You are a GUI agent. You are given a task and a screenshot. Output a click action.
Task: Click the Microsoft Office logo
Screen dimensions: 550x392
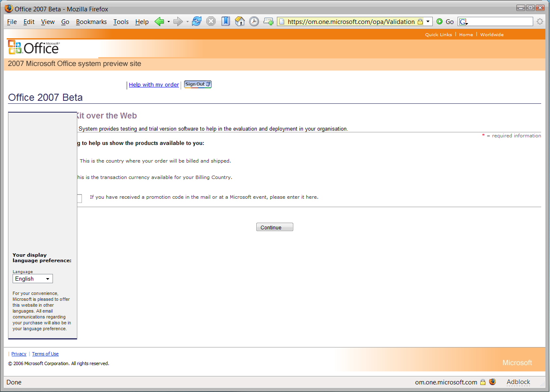(x=34, y=47)
